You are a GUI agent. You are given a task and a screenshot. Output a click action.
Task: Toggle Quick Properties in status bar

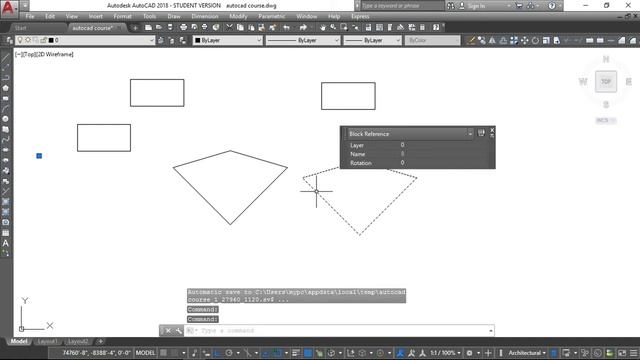[553, 353]
